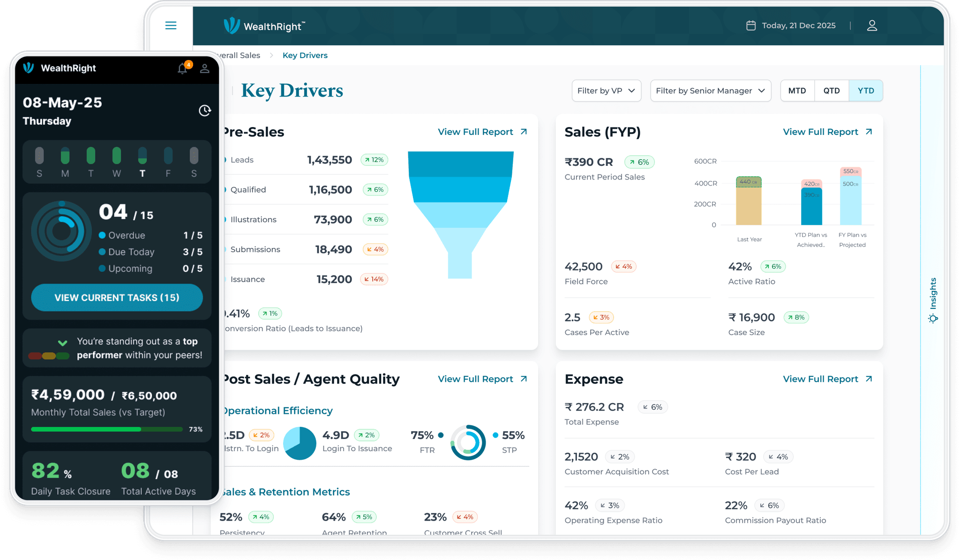Open the hamburger menu in the dashboard

point(171,26)
